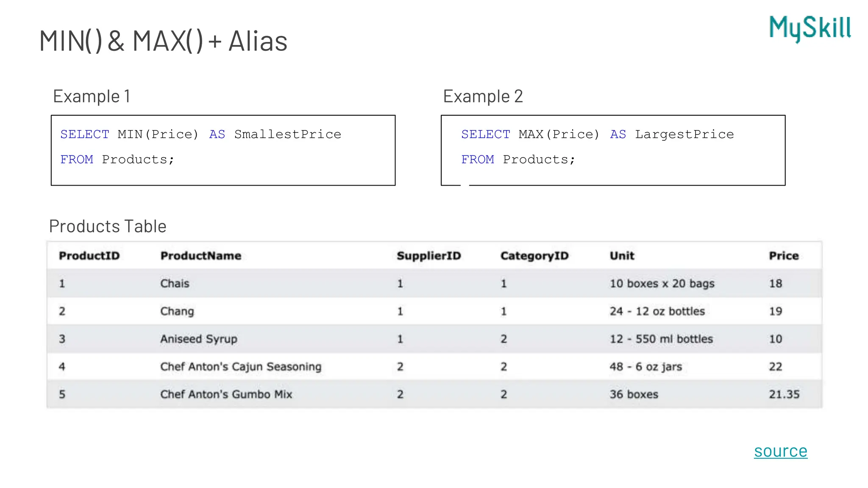Click the Price column header
Viewport: 868px width, 488px height.
point(784,256)
